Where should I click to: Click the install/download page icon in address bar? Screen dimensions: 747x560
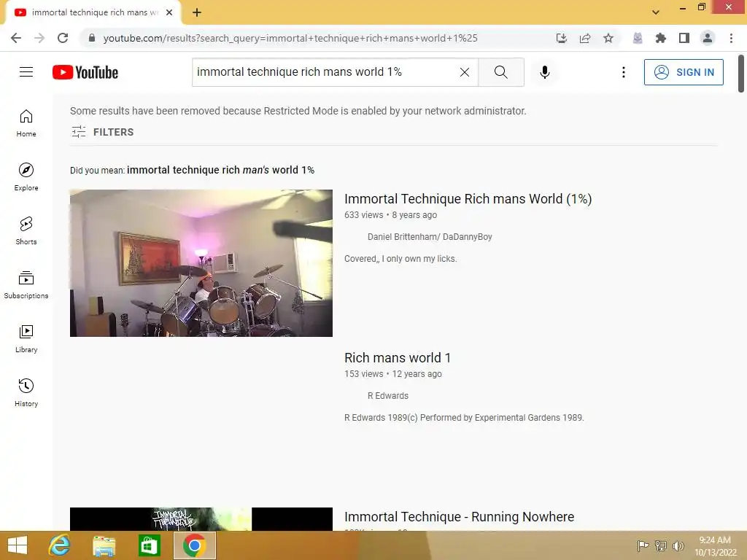pyautogui.click(x=562, y=38)
